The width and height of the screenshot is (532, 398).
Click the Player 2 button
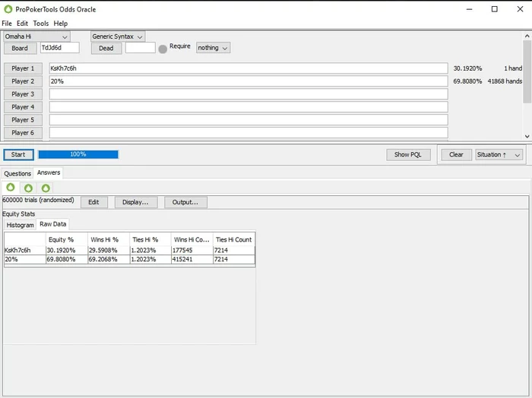[x=23, y=81]
